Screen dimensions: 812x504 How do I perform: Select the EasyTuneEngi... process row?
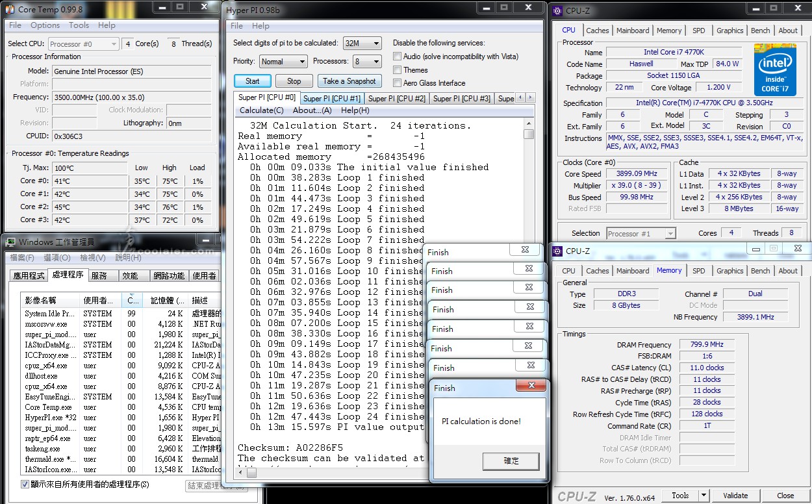(x=120, y=397)
